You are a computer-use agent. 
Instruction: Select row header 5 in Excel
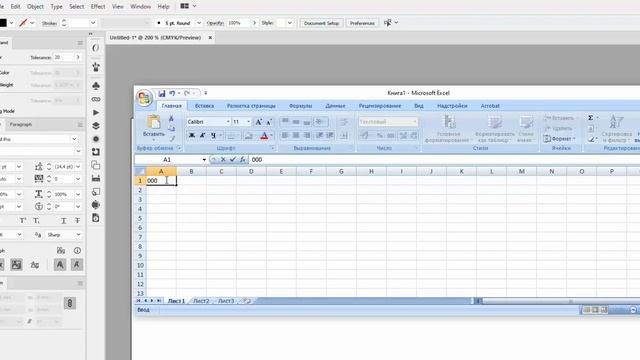(x=140, y=218)
